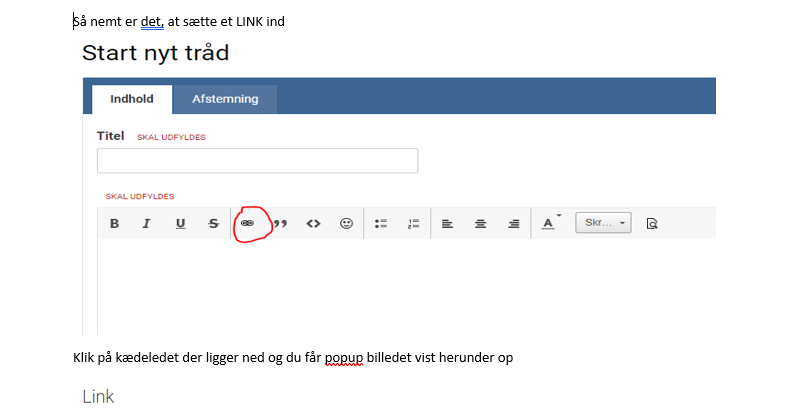Create a numbered list
This screenshot has height=415, width=786.
click(413, 224)
